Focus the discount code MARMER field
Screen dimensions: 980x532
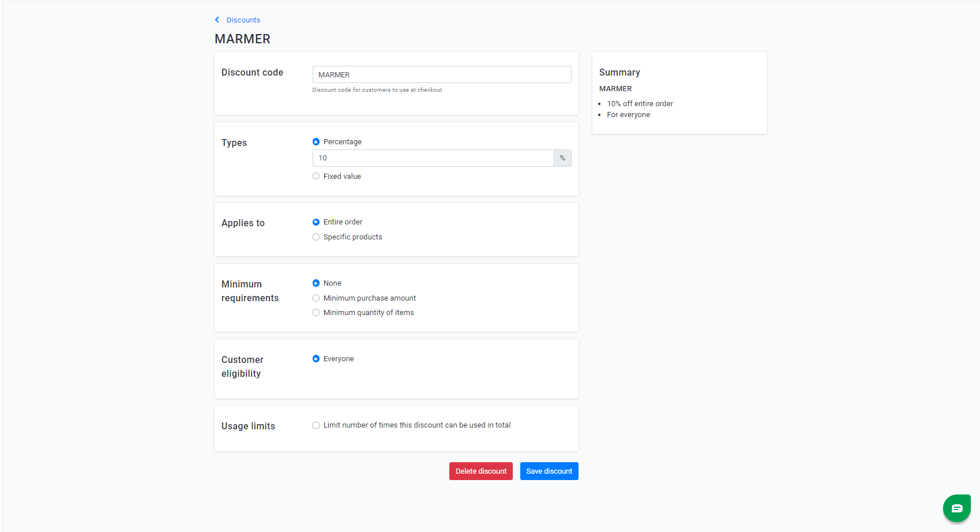(442, 74)
